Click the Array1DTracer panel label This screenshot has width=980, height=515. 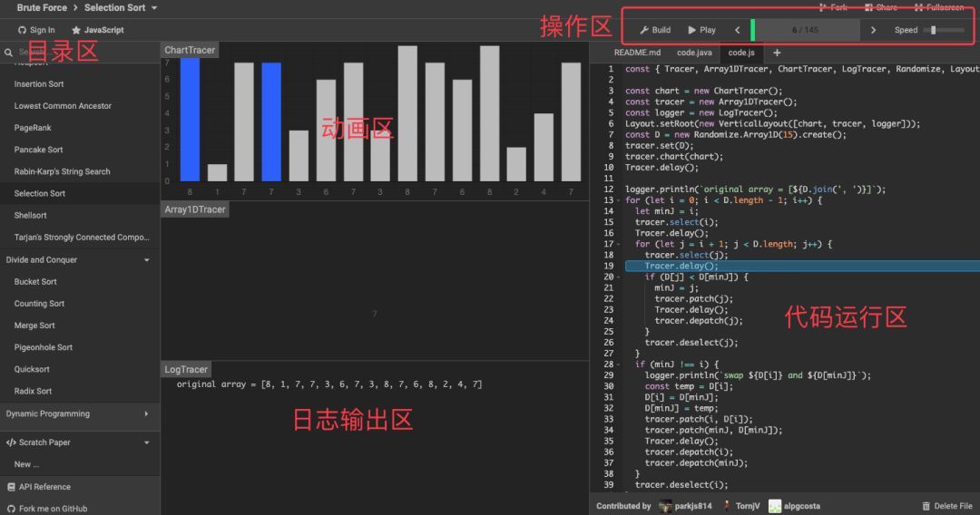click(195, 209)
